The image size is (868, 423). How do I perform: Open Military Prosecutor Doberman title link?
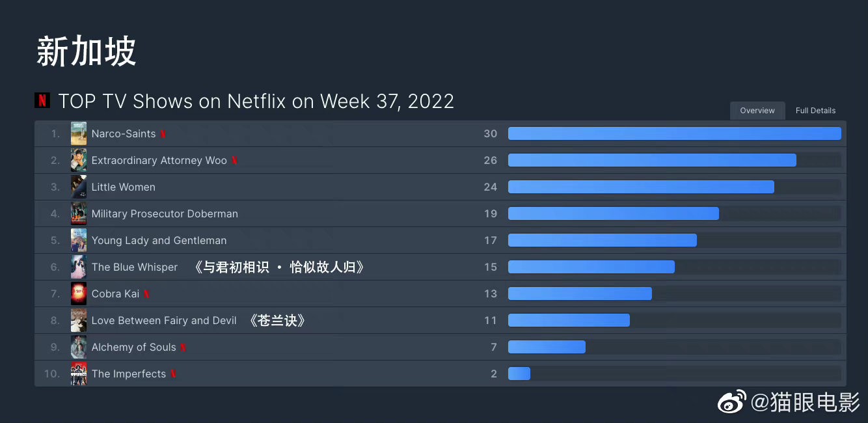click(x=165, y=213)
